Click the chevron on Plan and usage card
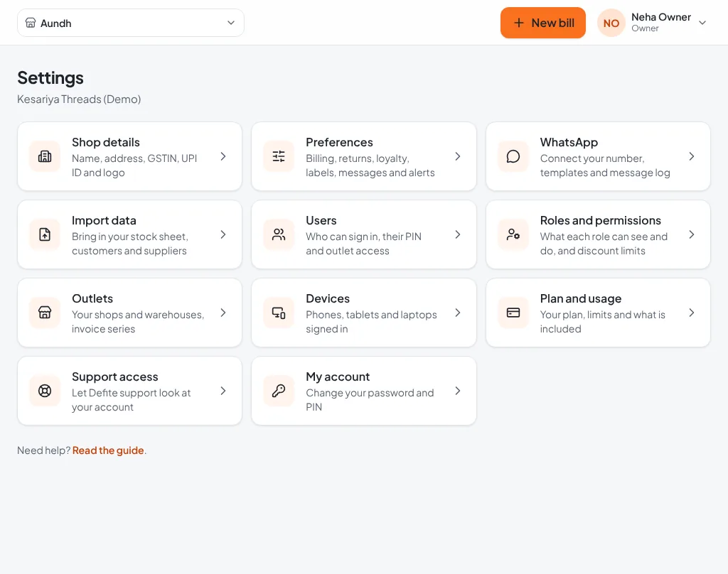This screenshot has width=728, height=574. click(691, 313)
